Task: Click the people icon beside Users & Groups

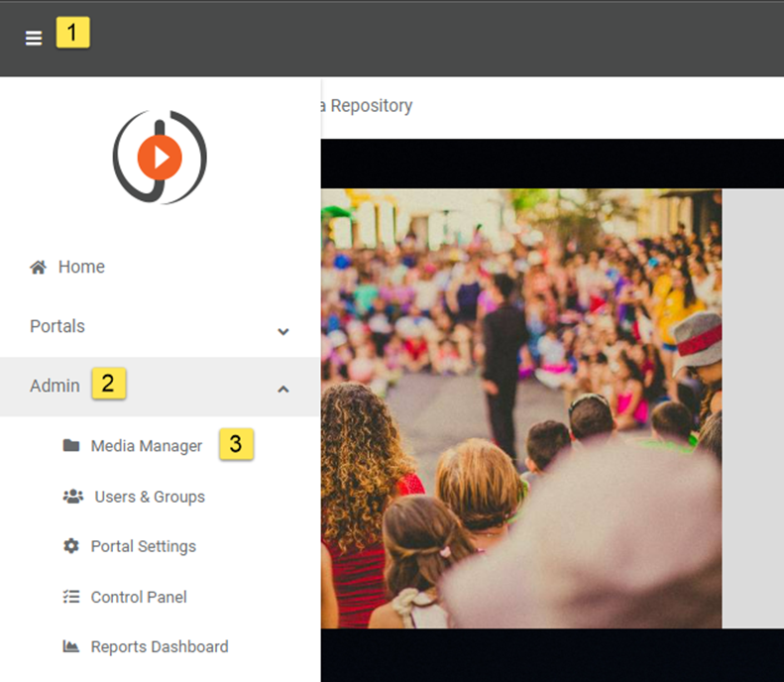Action: click(x=72, y=497)
